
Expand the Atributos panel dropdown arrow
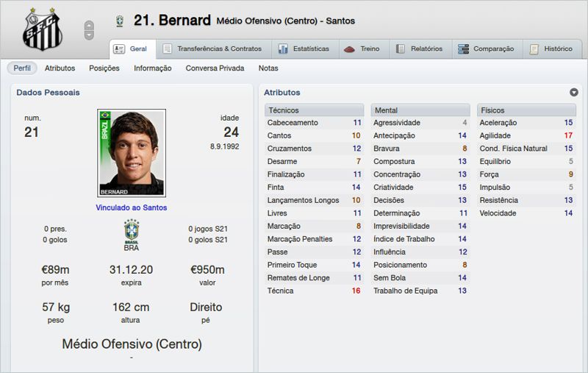(573, 93)
